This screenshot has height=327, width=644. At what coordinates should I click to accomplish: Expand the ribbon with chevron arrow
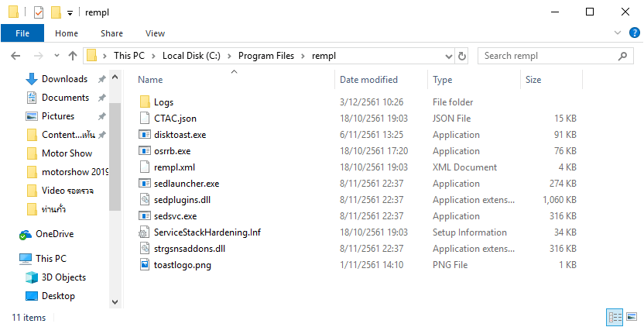tap(617, 33)
